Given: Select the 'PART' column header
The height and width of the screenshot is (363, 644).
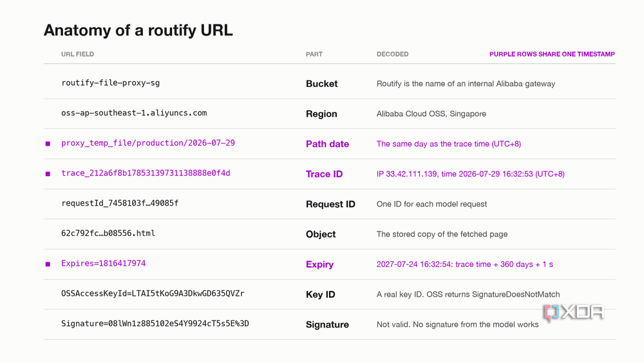Looking at the screenshot, I should [314, 54].
